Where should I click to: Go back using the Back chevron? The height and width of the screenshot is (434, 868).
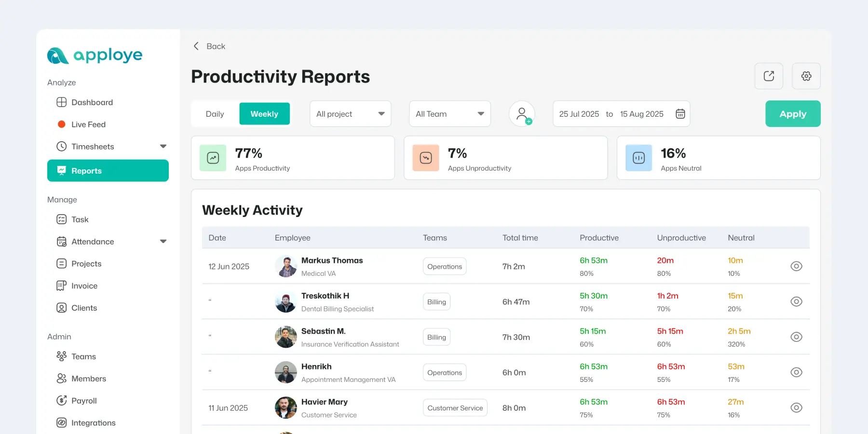click(x=196, y=46)
